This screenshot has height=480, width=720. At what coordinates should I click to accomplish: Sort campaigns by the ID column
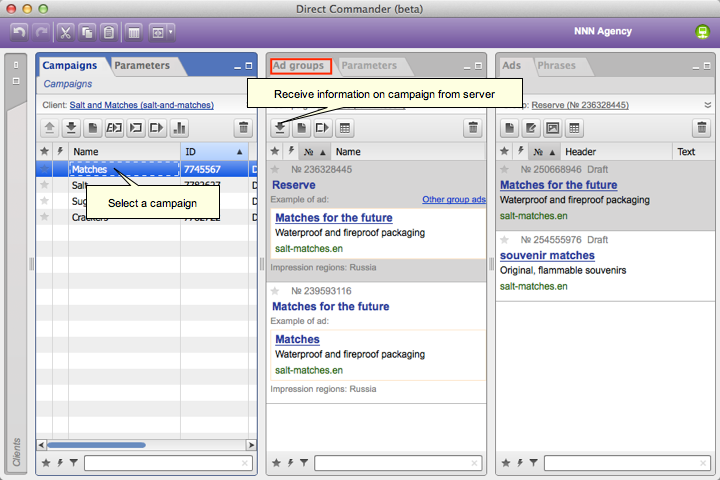tap(214, 152)
